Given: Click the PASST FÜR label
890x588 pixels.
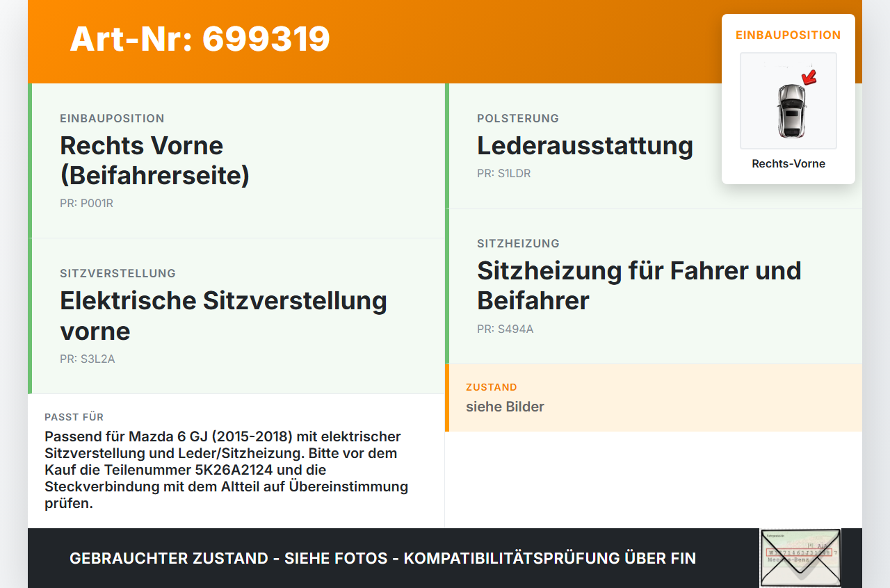Looking at the screenshot, I should click(x=74, y=417).
